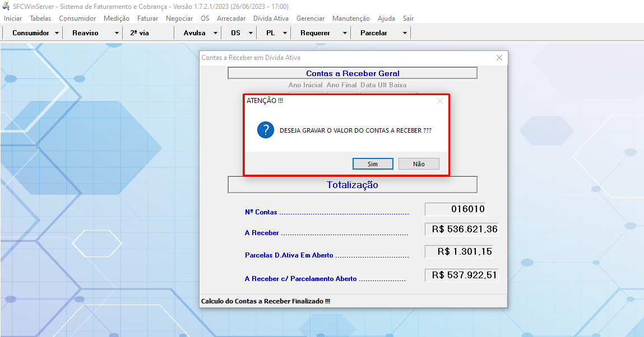Expand the Consumidor toolbar dropdown arrow
Screen dimensions: 644x337
[x=57, y=33]
